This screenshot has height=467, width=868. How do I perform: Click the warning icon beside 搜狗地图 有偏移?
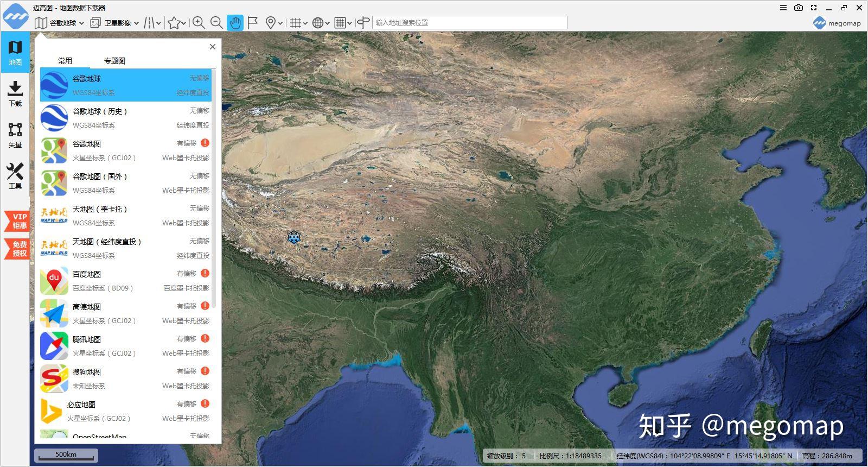tap(205, 371)
